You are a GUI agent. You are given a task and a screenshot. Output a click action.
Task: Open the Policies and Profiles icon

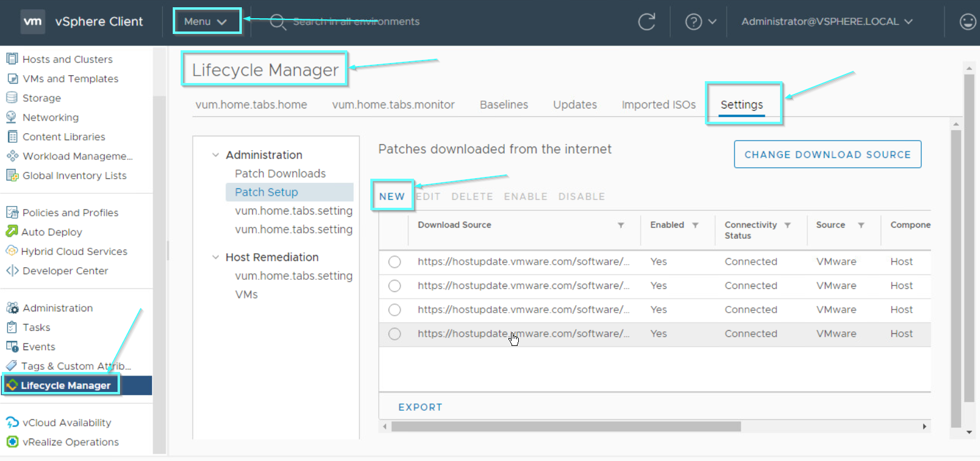pos(12,212)
